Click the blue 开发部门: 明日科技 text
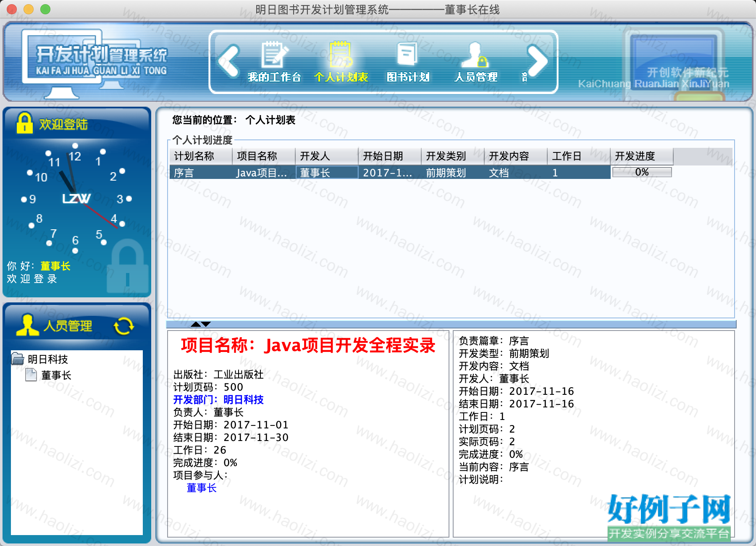Screen dimensions: 756x546 pyautogui.click(x=218, y=400)
